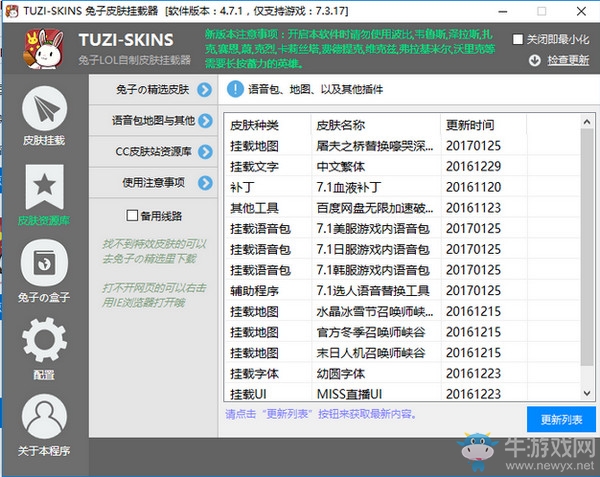Viewport: 600px width, 477px height.
Task: Click blue arrow next to 语音包地图与其他
Action: click(205, 121)
